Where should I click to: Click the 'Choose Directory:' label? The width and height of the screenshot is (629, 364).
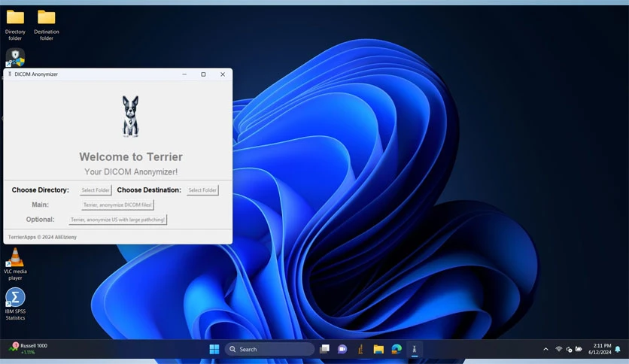(40, 190)
